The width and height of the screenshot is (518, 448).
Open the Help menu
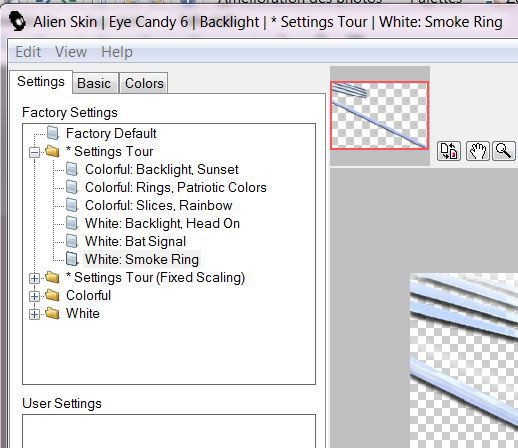tap(117, 52)
